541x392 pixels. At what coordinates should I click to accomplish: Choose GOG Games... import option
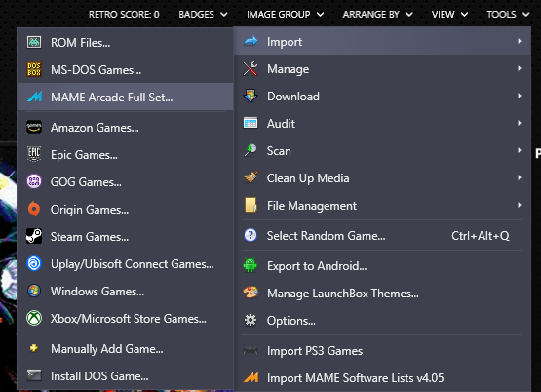(125, 181)
